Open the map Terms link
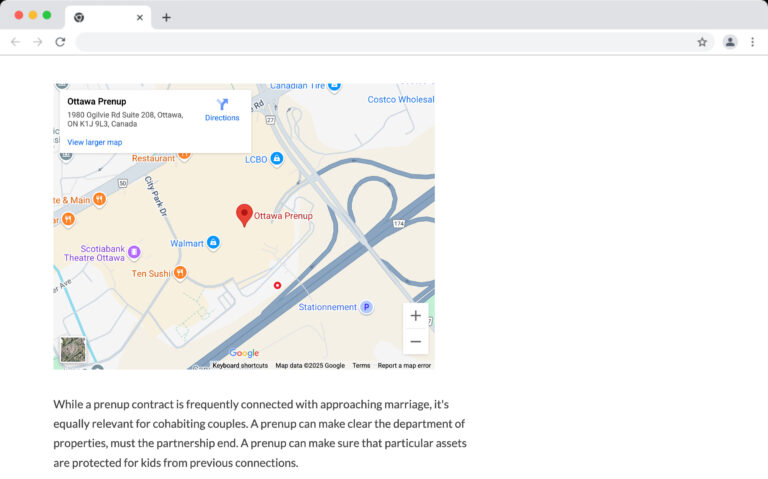768x479 pixels. pos(361,366)
